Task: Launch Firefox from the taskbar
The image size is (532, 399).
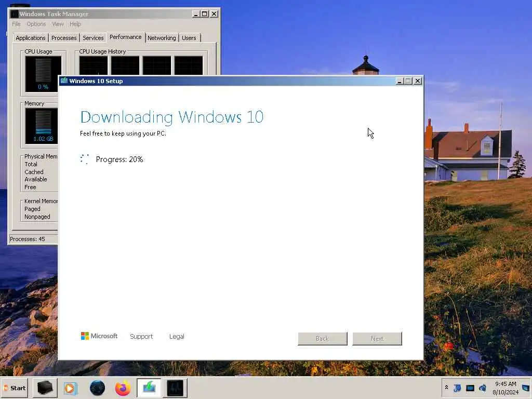Action: click(x=123, y=388)
